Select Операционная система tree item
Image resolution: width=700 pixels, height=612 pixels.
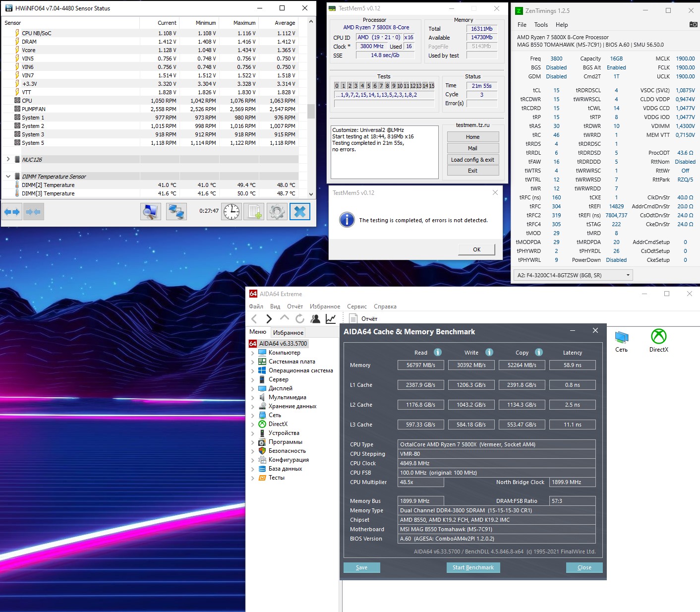300,370
